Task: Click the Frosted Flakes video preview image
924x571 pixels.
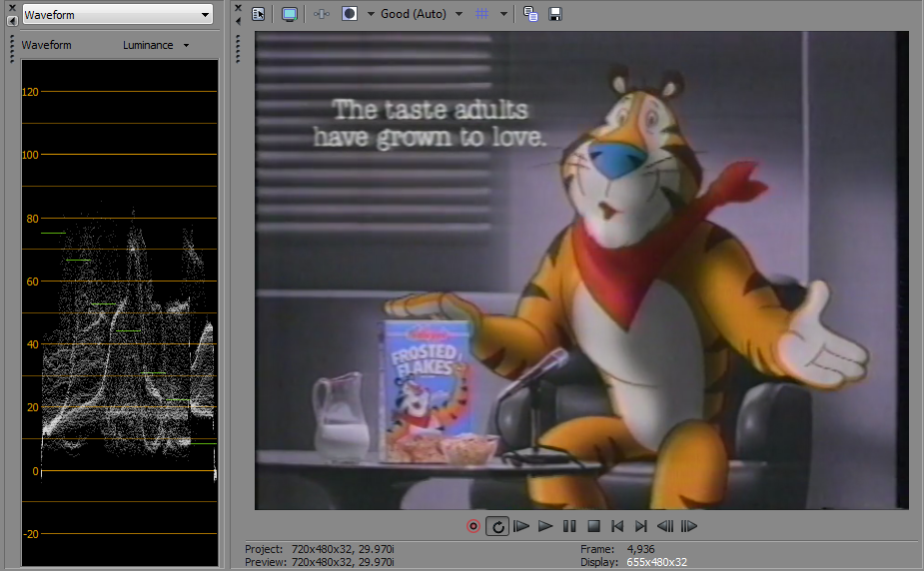Action: [581, 271]
